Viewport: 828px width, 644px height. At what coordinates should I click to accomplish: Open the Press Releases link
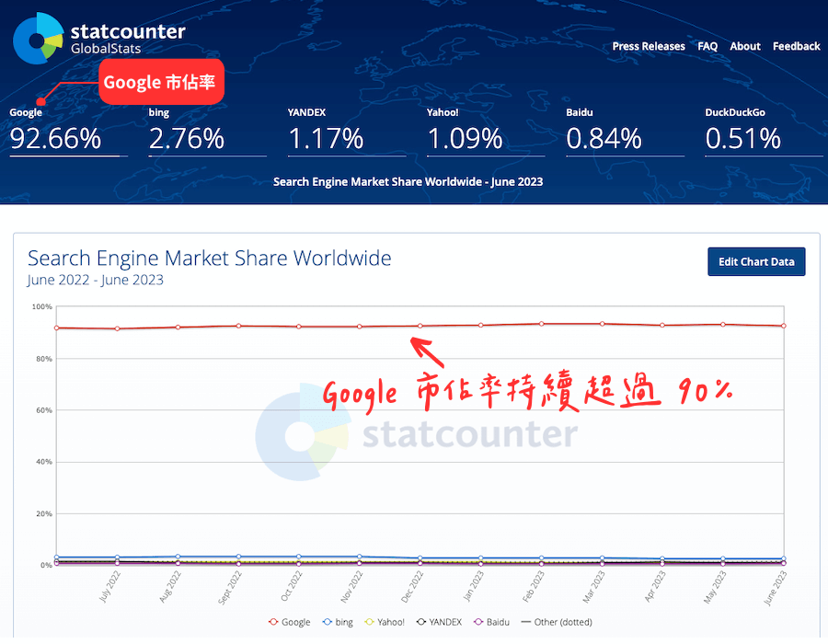[x=649, y=46]
